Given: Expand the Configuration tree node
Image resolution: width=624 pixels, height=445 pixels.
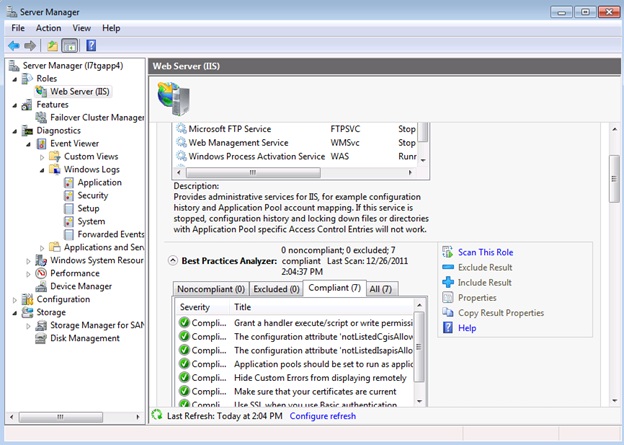Looking at the screenshot, I should click(x=15, y=300).
